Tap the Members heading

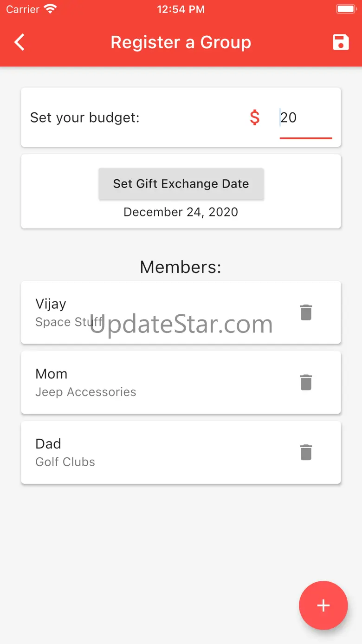[181, 267]
